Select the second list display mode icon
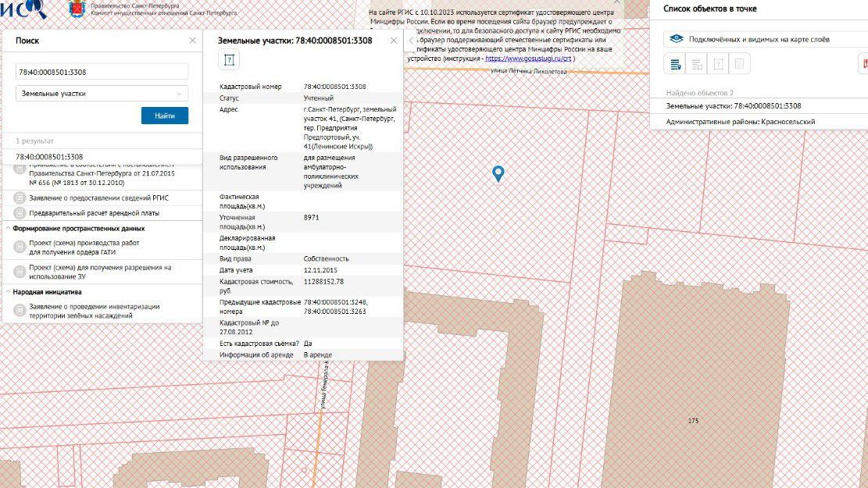The width and height of the screenshot is (868, 488). coord(696,64)
